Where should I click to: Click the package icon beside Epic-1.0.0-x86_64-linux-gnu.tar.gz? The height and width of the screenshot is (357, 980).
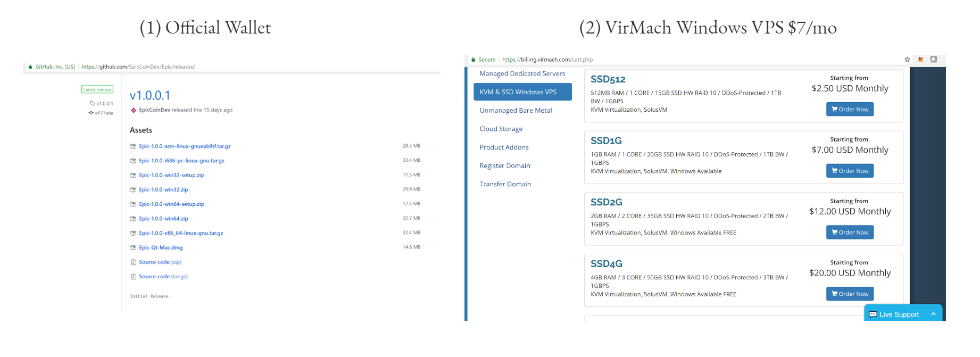point(133,233)
